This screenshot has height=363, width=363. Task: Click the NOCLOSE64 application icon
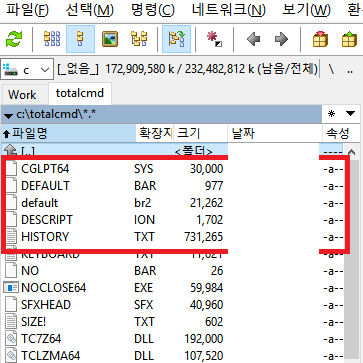(11, 287)
